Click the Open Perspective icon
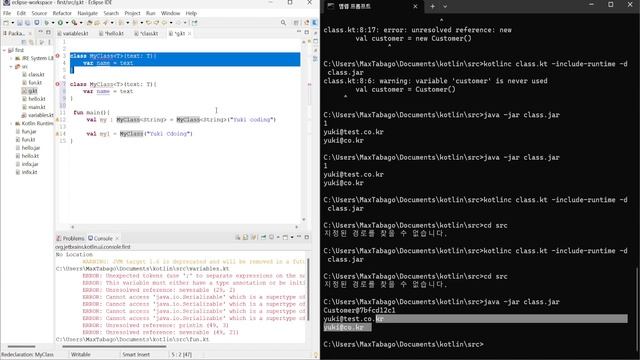The image size is (640, 360). pos(296,23)
